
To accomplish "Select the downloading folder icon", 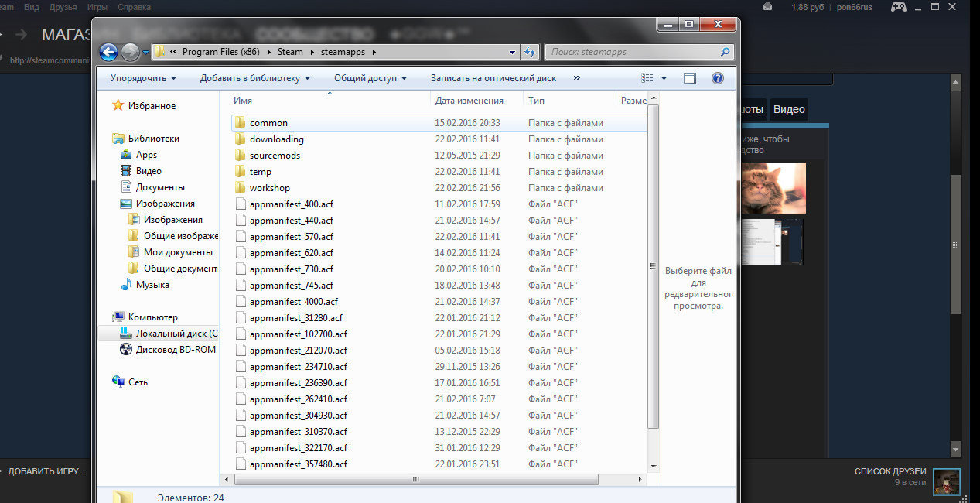I will click(x=240, y=139).
